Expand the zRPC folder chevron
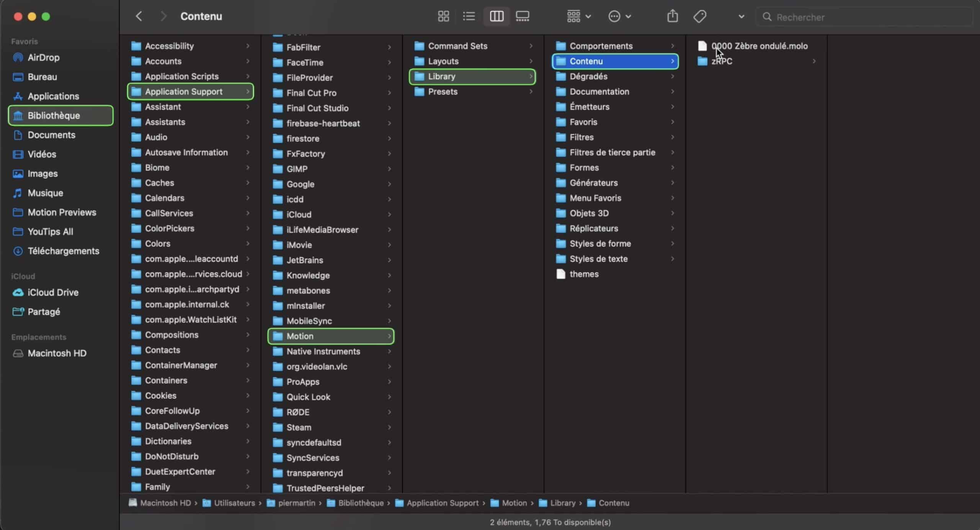 coord(814,61)
